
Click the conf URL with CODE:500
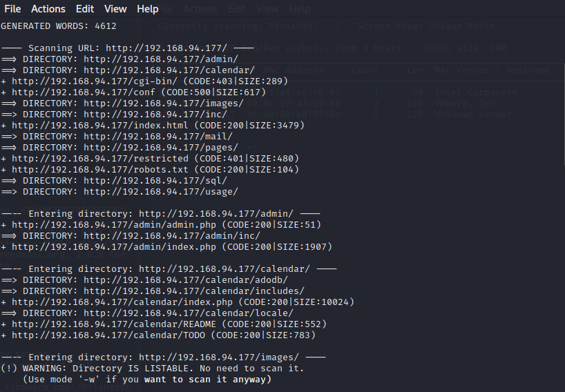84,92
